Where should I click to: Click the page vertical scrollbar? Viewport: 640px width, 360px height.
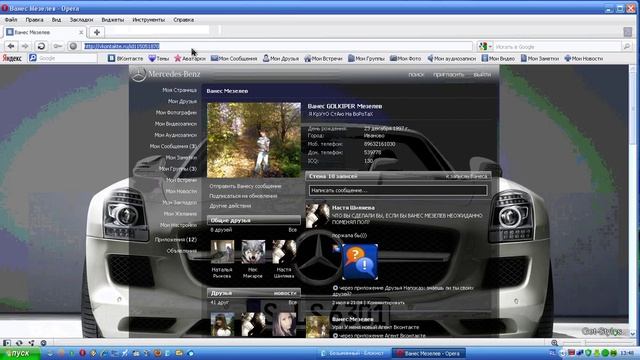click(x=633, y=200)
